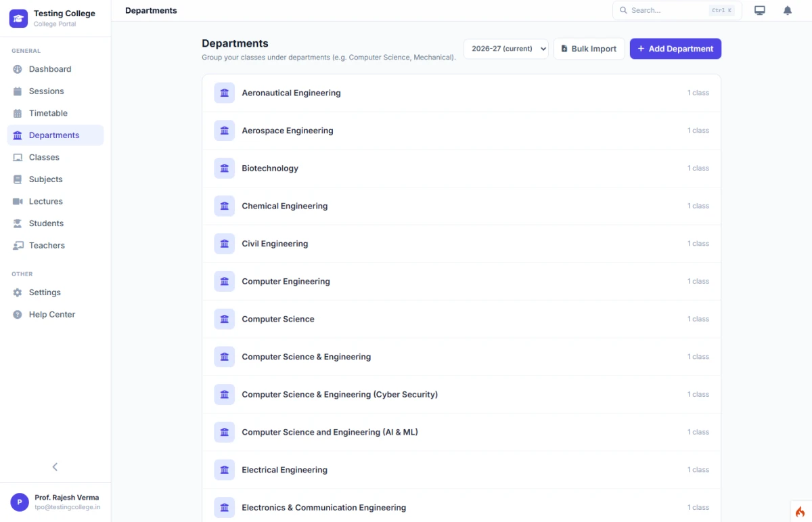The image size is (812, 522).
Task: Click the Electrical Engineering building icon
Action: pyautogui.click(x=225, y=470)
